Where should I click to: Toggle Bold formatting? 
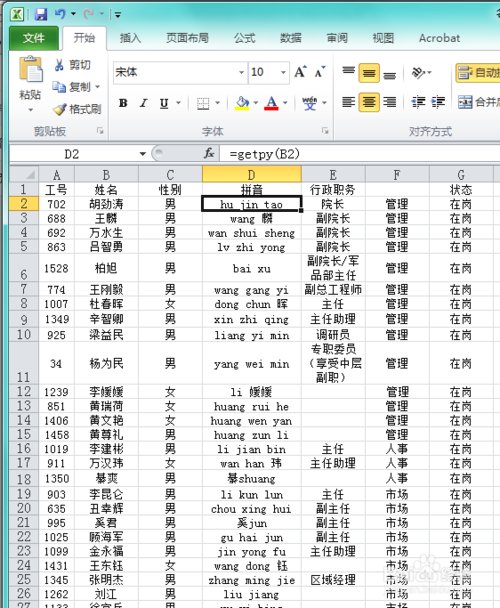123,103
